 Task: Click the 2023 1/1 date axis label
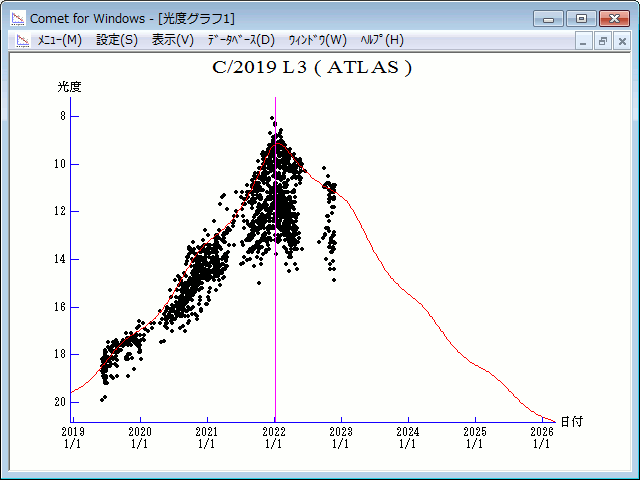[x=341, y=437]
